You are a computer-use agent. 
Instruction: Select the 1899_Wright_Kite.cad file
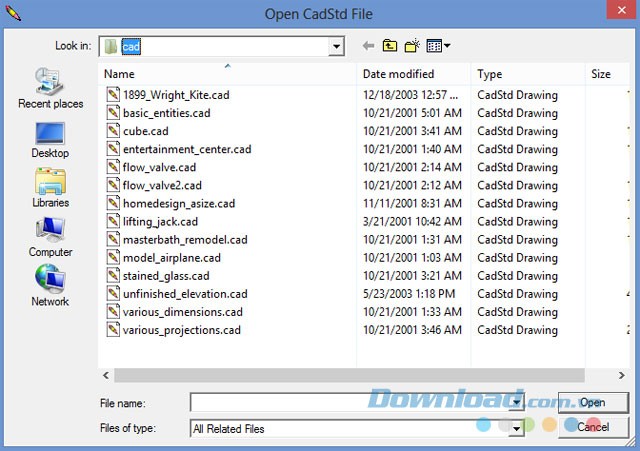pyautogui.click(x=176, y=95)
